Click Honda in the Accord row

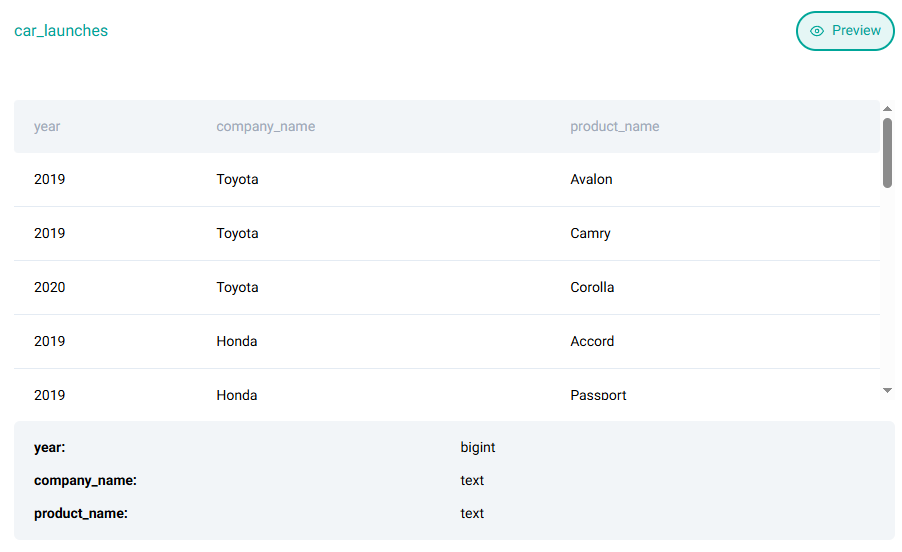(237, 342)
